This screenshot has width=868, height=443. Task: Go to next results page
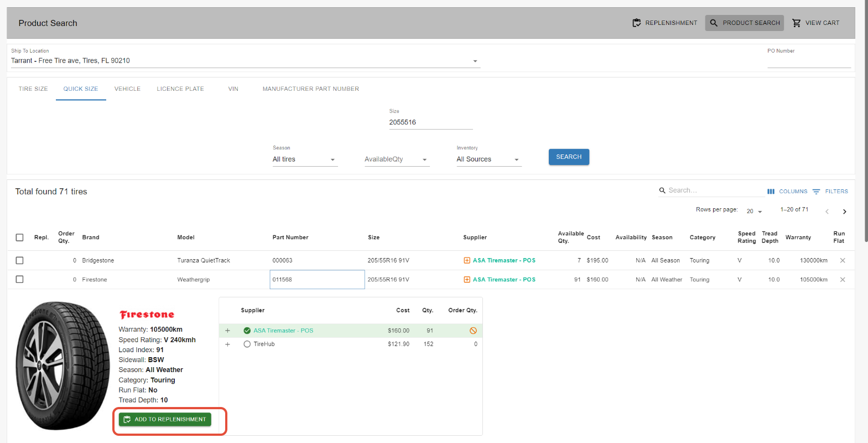(x=844, y=212)
